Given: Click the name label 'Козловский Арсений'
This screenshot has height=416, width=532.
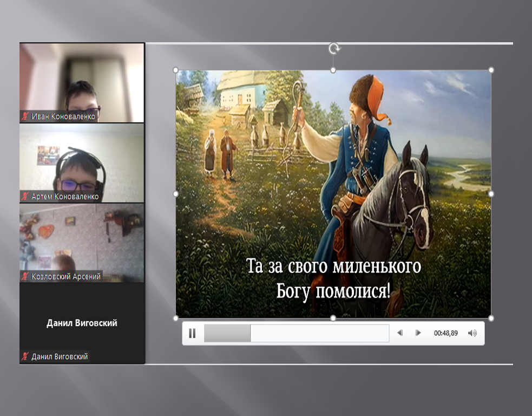Looking at the screenshot, I should (66, 276).
